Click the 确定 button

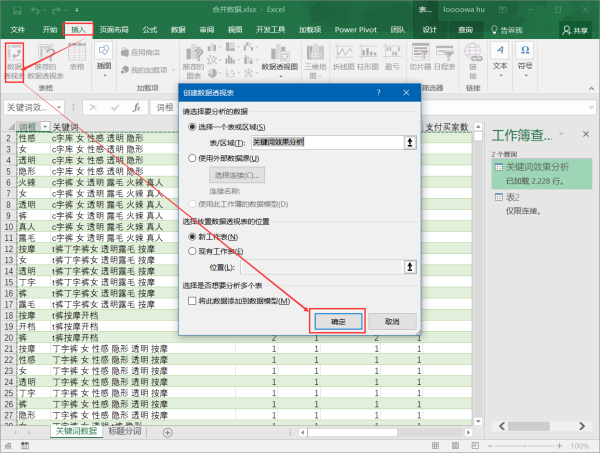[336, 321]
